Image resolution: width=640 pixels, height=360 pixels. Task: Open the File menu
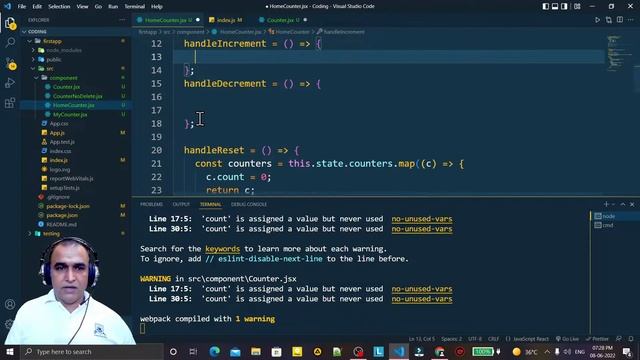(x=22, y=7)
